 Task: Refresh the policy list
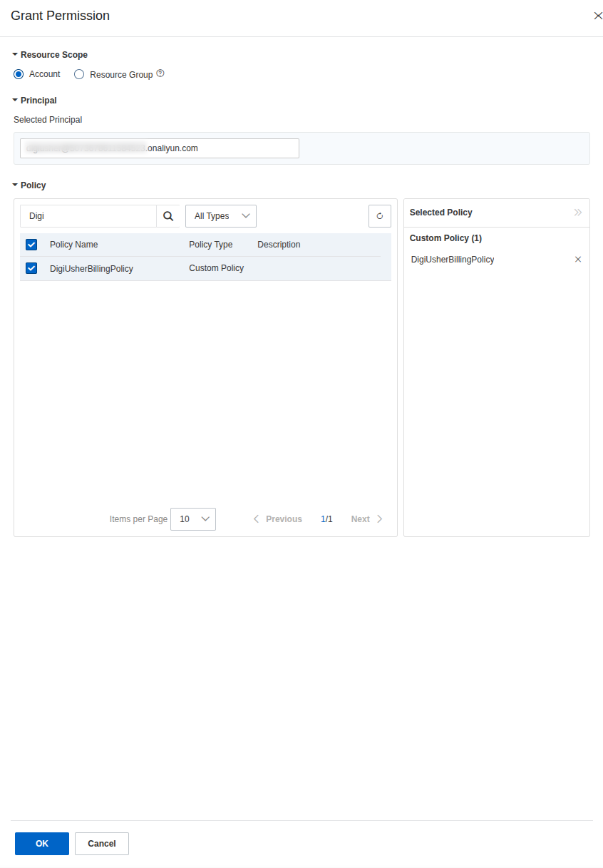(380, 216)
